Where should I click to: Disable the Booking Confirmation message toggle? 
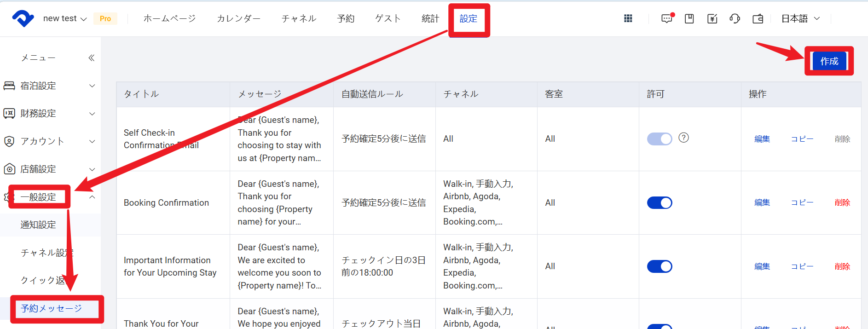pyautogui.click(x=660, y=202)
